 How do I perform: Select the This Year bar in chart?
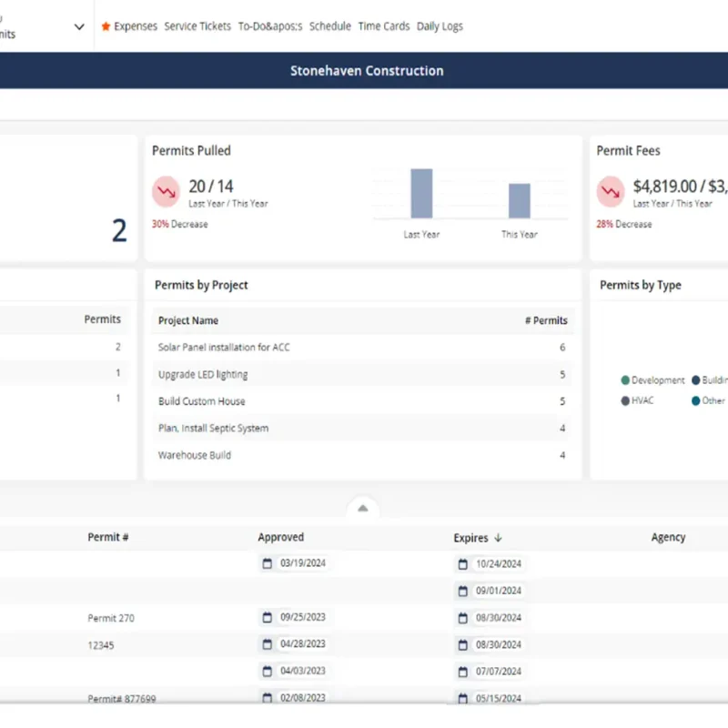519,200
